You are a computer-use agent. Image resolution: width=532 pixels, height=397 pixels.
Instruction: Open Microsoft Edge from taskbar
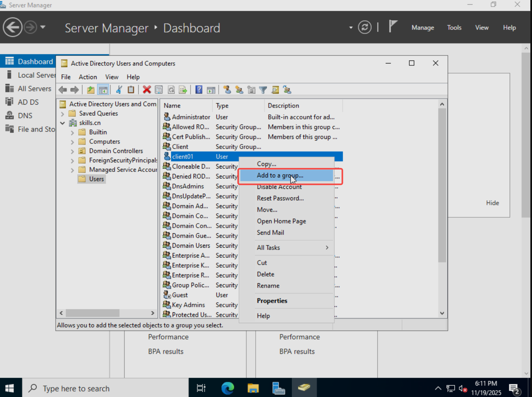[x=228, y=388]
